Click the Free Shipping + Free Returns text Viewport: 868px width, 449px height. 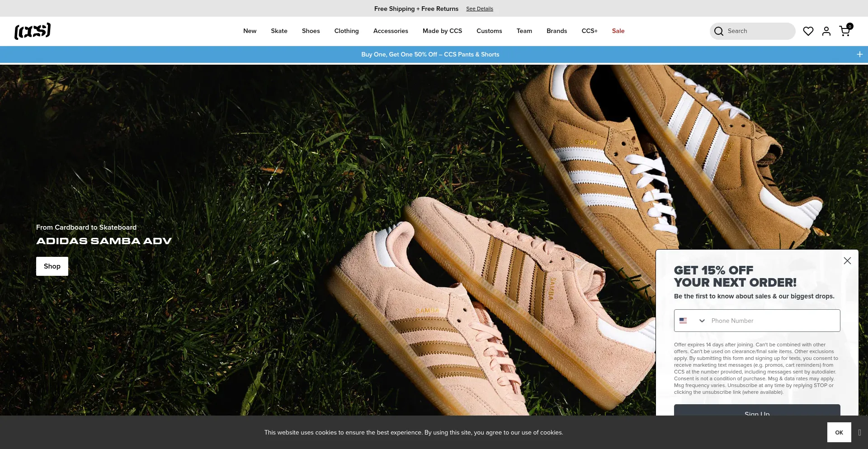(x=416, y=9)
